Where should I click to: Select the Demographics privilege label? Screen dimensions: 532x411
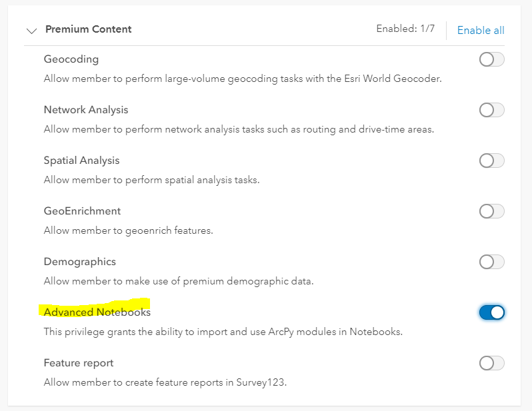click(x=80, y=261)
